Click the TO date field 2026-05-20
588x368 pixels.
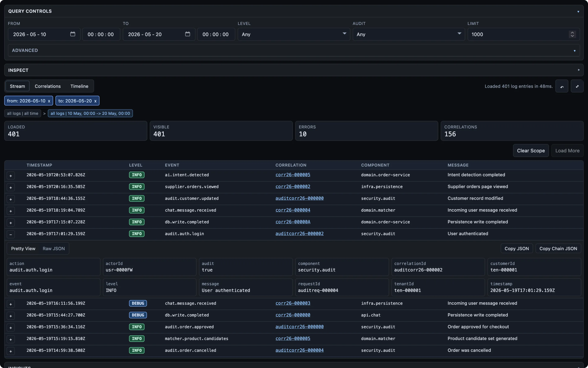click(159, 34)
